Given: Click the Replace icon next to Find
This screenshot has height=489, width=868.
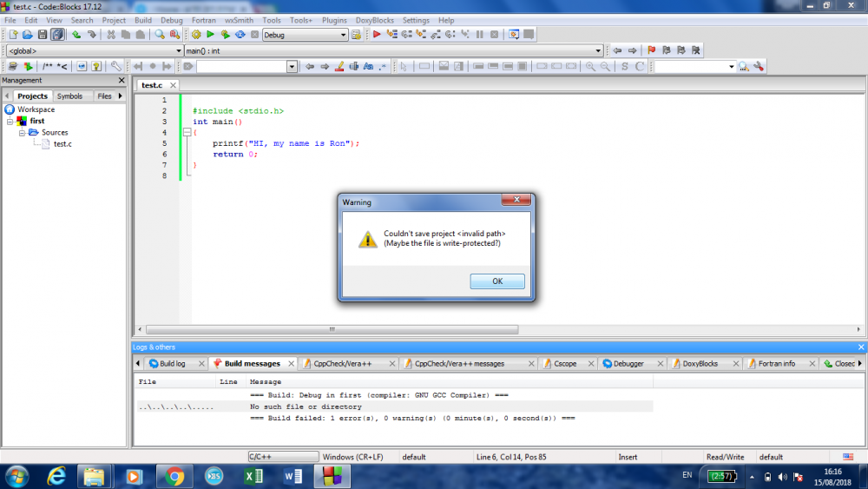Looking at the screenshot, I should (x=174, y=35).
